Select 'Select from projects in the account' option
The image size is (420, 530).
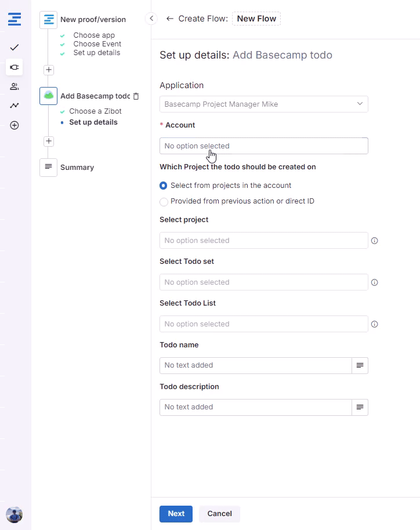(164, 186)
